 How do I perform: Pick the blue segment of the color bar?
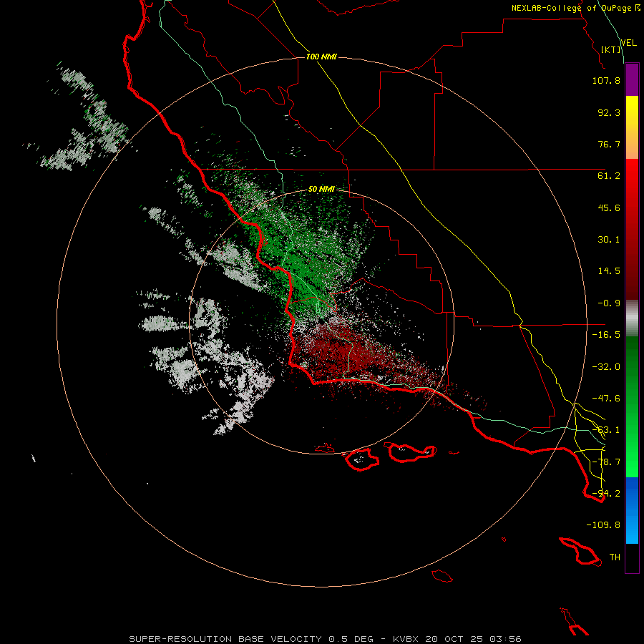click(632, 510)
